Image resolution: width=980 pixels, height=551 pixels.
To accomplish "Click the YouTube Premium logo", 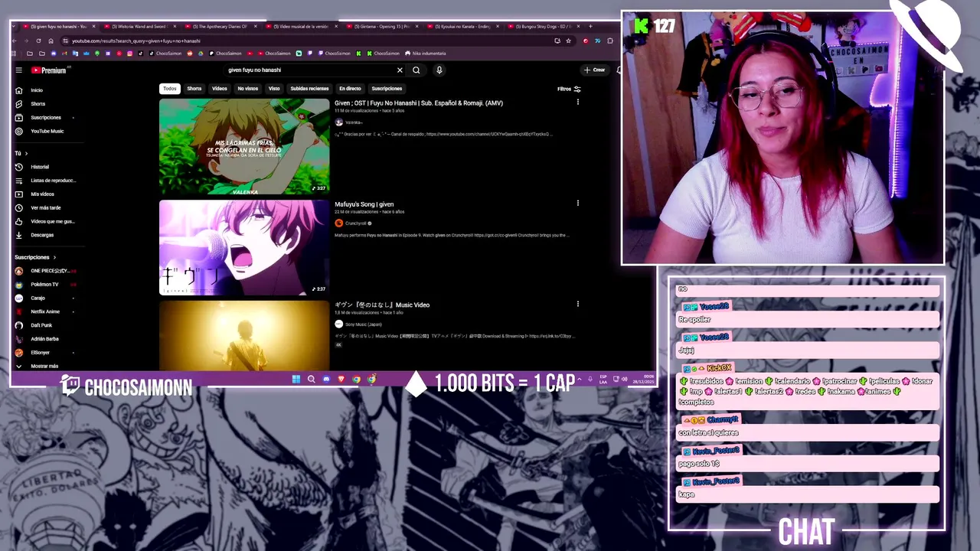I will (x=49, y=70).
